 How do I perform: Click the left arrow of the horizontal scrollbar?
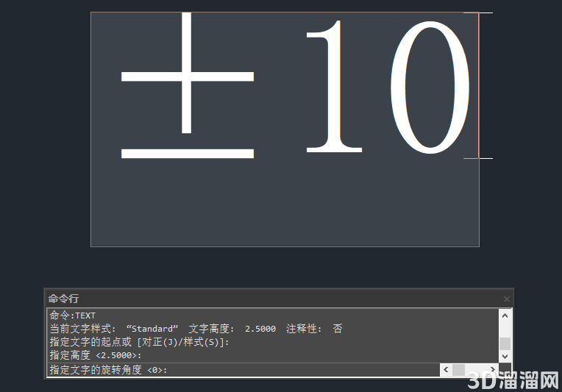point(446,369)
